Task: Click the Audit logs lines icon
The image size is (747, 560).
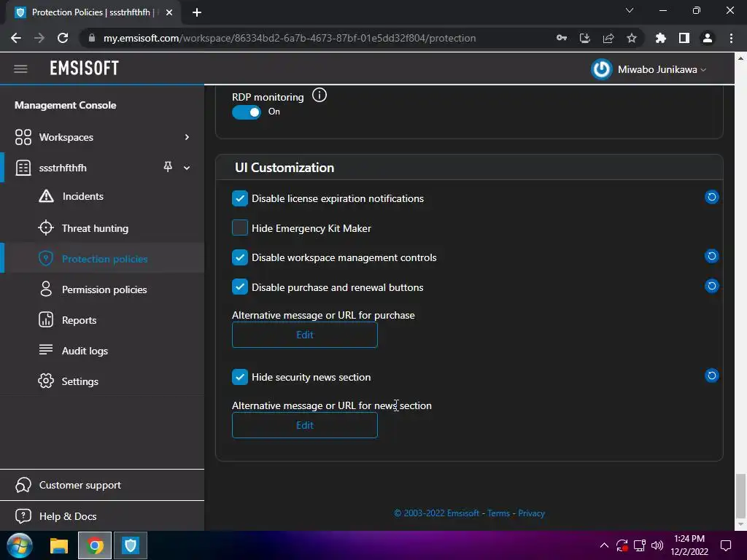Action: 46,349
